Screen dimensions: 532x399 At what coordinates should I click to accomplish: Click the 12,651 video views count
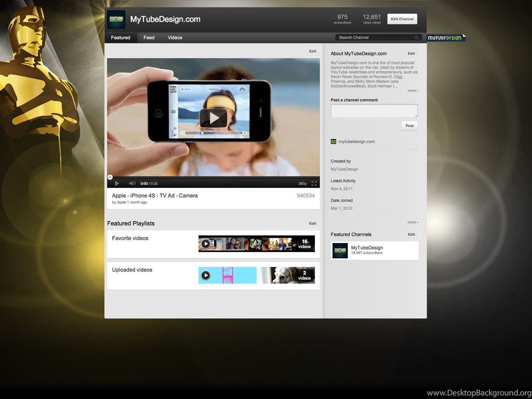tap(372, 19)
